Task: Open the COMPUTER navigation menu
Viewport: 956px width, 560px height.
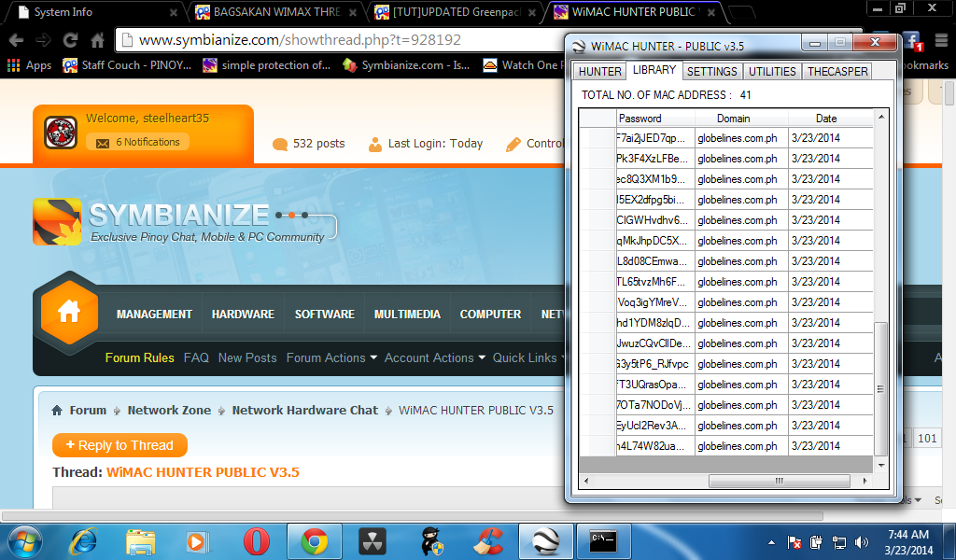Action: tap(490, 314)
